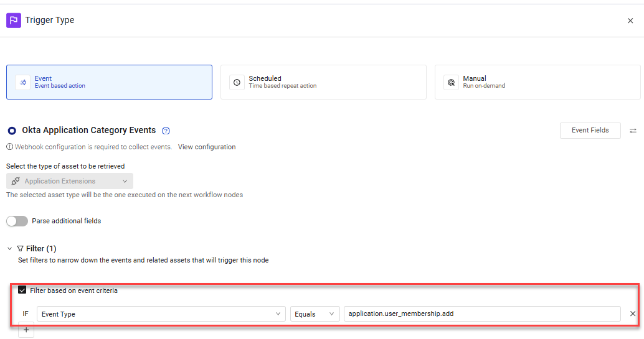Screen dimensions: 644x339
Task: Click the swap arrows icon beside Event Fields
Action: (x=633, y=131)
